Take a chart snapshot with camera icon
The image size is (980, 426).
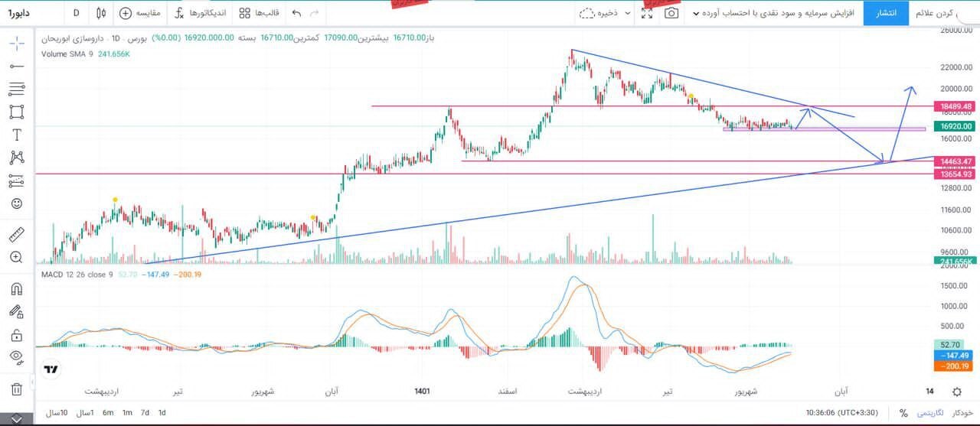tap(671, 13)
